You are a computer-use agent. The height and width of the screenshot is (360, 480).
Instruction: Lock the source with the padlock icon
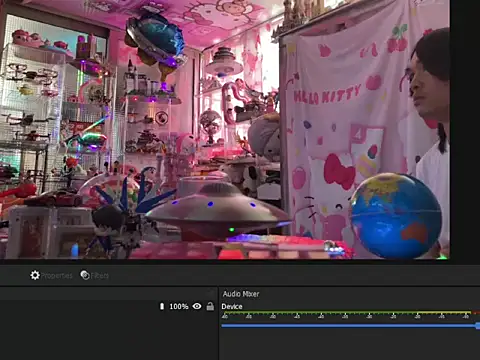(210, 306)
